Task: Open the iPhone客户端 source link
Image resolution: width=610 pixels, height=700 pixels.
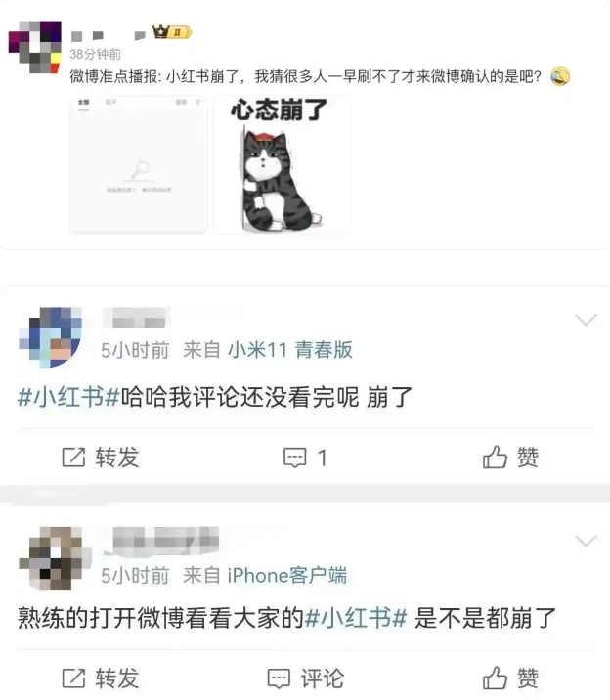Action: pos(287,575)
